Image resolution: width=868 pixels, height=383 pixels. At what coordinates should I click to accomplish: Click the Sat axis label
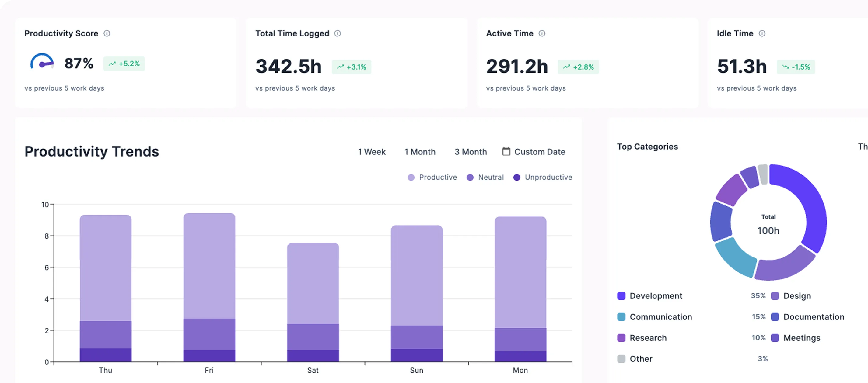(x=313, y=371)
